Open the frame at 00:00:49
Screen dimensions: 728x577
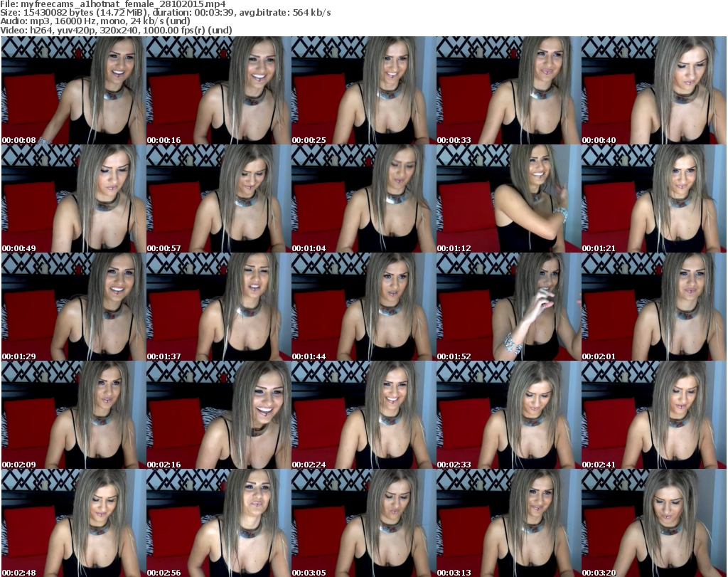point(73,198)
